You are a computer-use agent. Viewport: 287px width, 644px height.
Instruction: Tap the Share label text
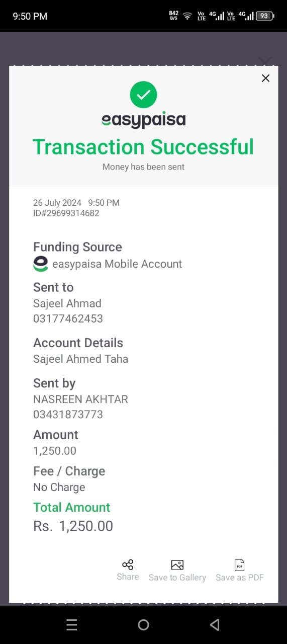coord(128,577)
